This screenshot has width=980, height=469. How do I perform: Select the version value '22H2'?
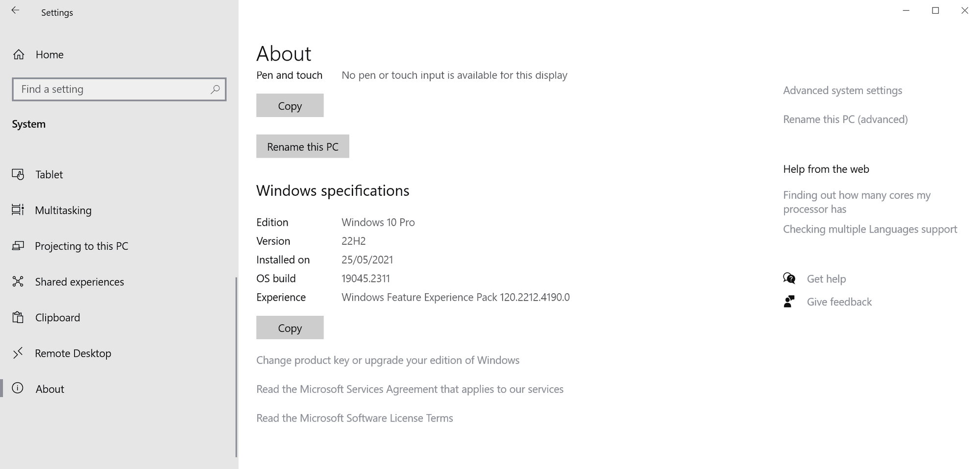coord(353,241)
